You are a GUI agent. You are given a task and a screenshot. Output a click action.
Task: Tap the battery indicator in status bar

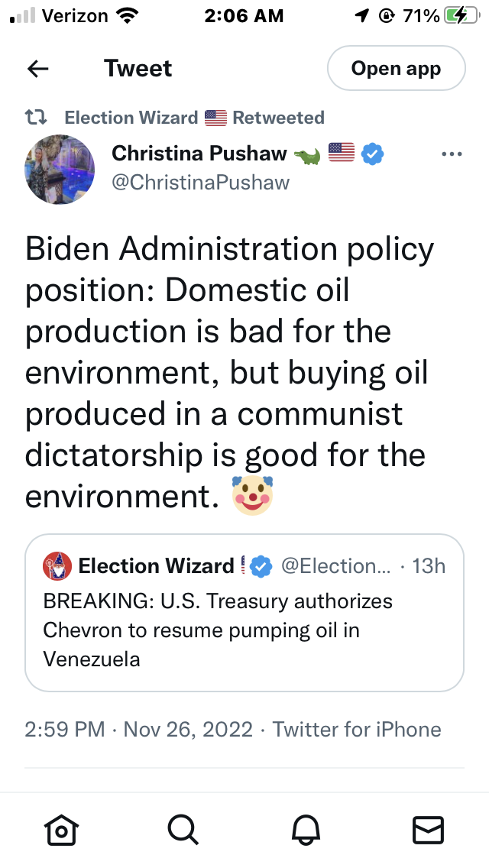pyautogui.click(x=461, y=16)
